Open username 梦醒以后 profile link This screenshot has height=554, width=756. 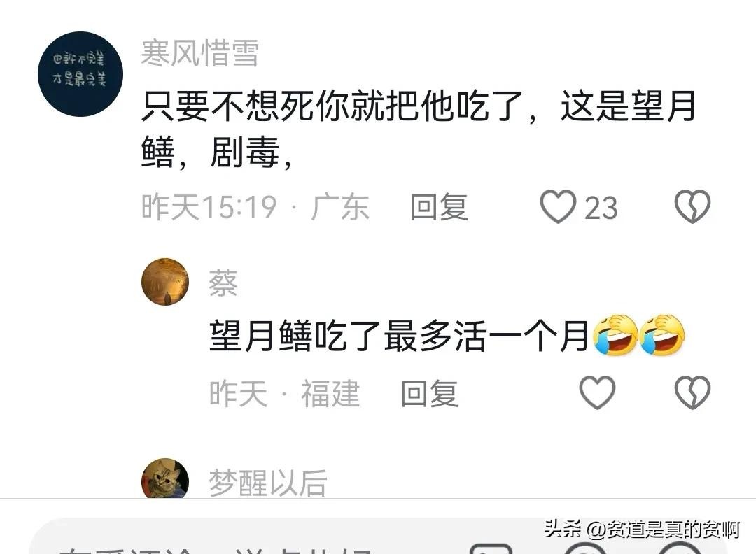tap(267, 483)
